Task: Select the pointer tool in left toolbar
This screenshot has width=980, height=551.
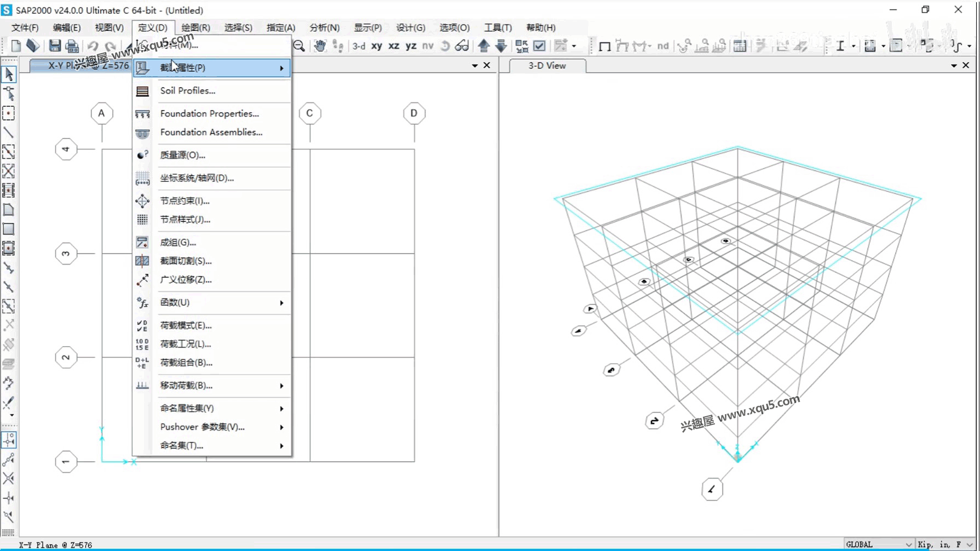Action: click(9, 74)
